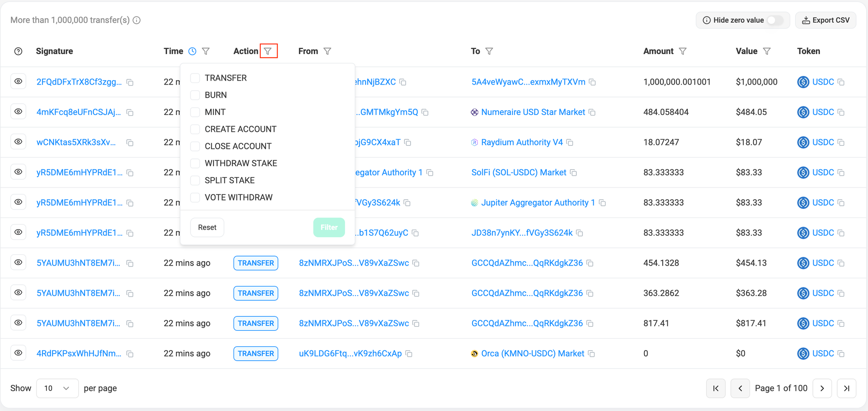Open the To column filter

pyautogui.click(x=489, y=51)
